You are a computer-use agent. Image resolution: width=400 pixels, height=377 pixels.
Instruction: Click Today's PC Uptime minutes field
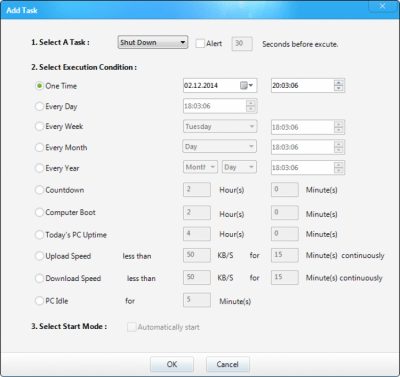(285, 234)
